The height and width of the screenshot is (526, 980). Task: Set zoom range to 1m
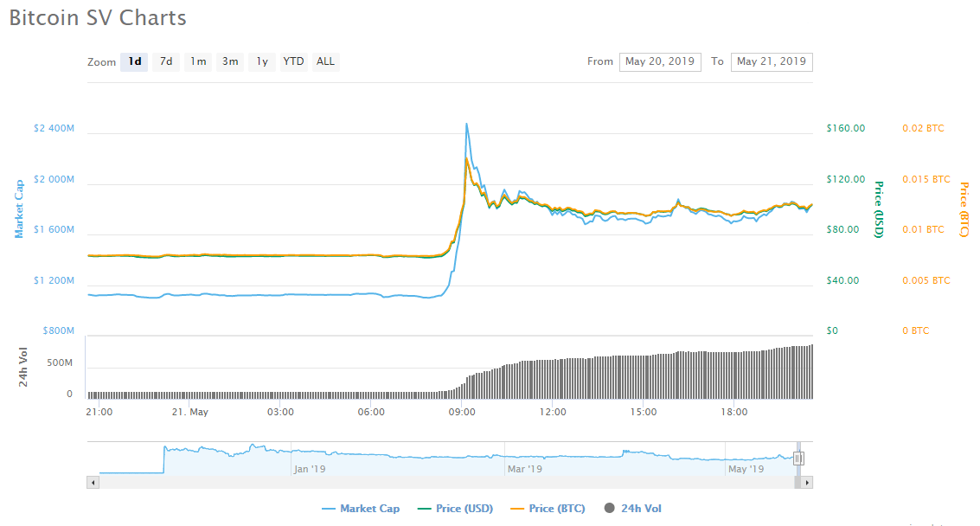coord(198,61)
